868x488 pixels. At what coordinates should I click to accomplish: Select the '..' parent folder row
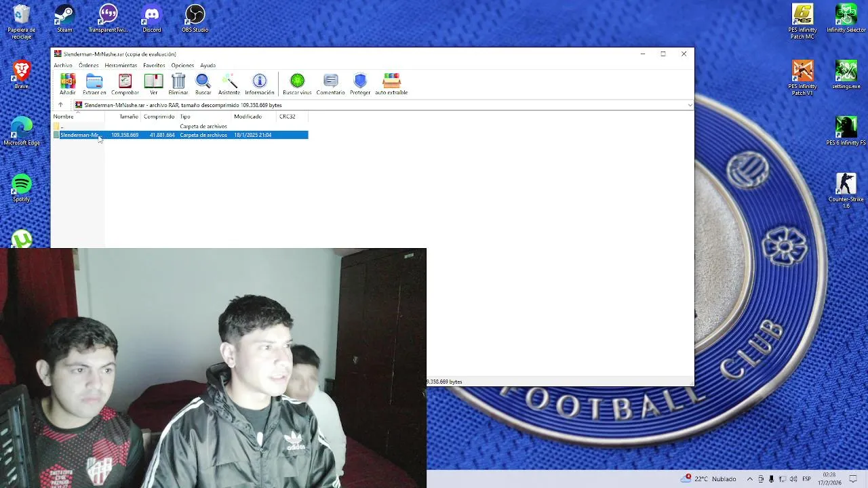[x=180, y=126]
